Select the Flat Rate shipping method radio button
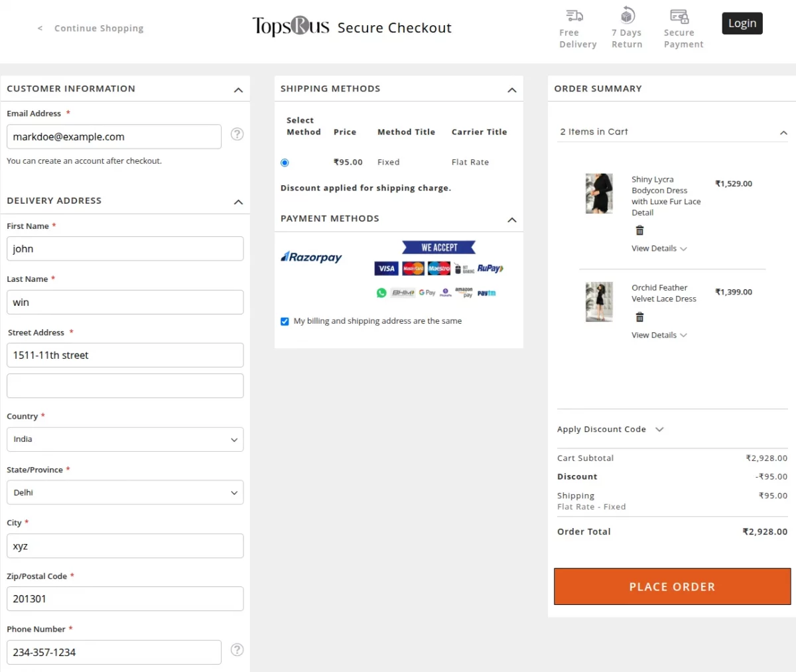Image resolution: width=796 pixels, height=672 pixels. click(x=285, y=162)
